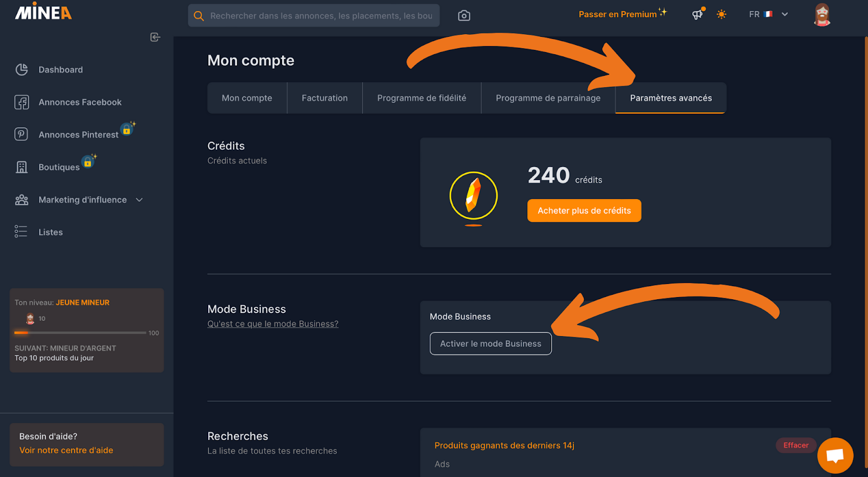This screenshot has width=868, height=477.
Task: Open Listes in the sidebar
Action: [x=50, y=232]
